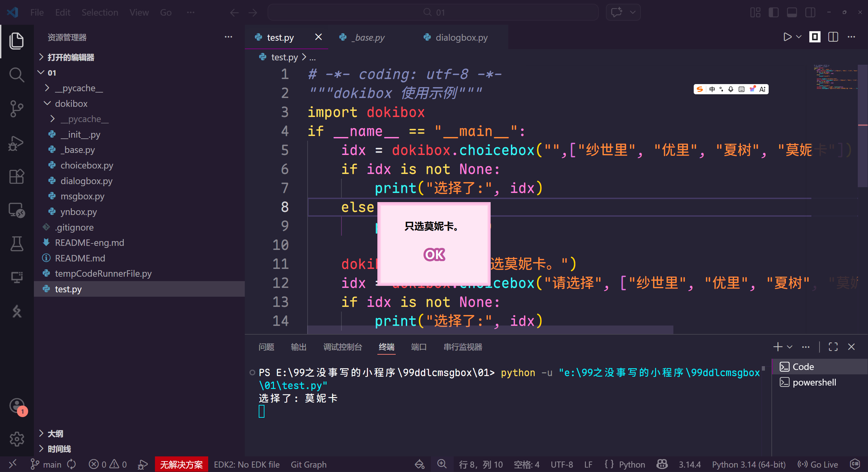
Task: Click the Sogou IME logo icon
Action: (699, 89)
